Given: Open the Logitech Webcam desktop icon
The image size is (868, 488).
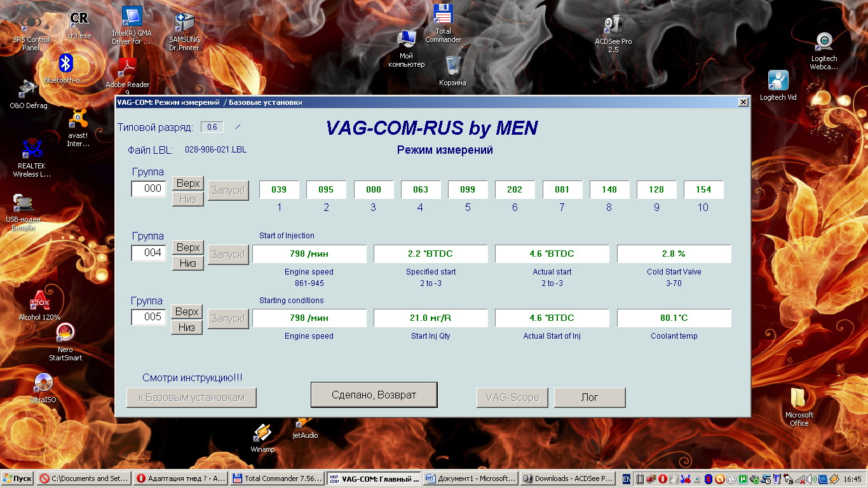Looking at the screenshot, I should click(824, 51).
